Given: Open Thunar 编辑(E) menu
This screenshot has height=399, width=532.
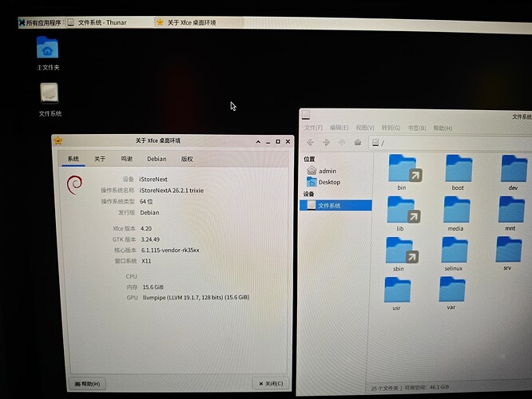Looking at the screenshot, I should [x=339, y=128].
